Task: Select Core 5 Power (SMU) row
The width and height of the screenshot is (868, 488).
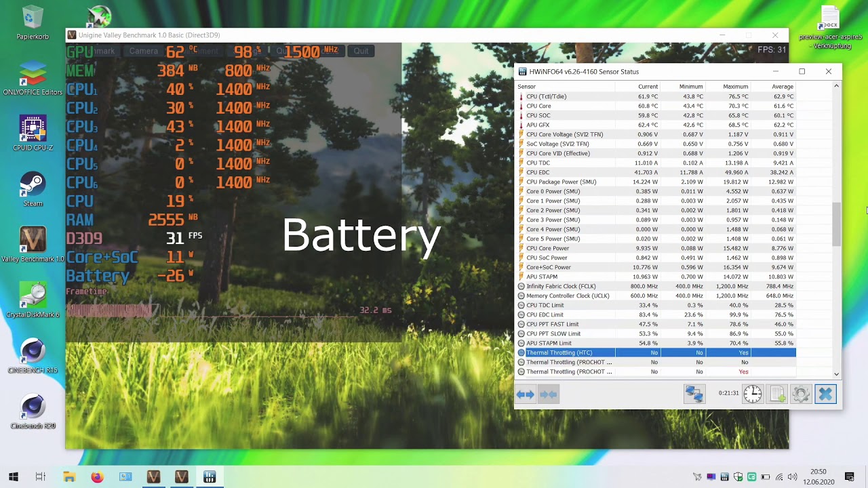Action: point(655,239)
